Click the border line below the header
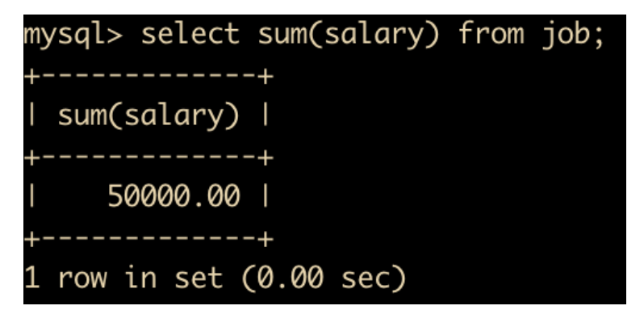The image size is (644, 310). tap(148, 158)
